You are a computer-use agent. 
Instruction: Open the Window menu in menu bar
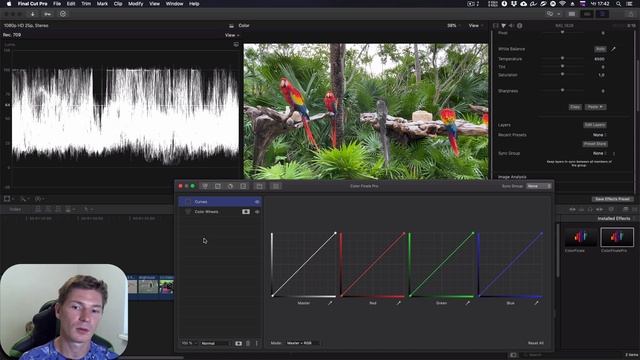coord(174,4)
